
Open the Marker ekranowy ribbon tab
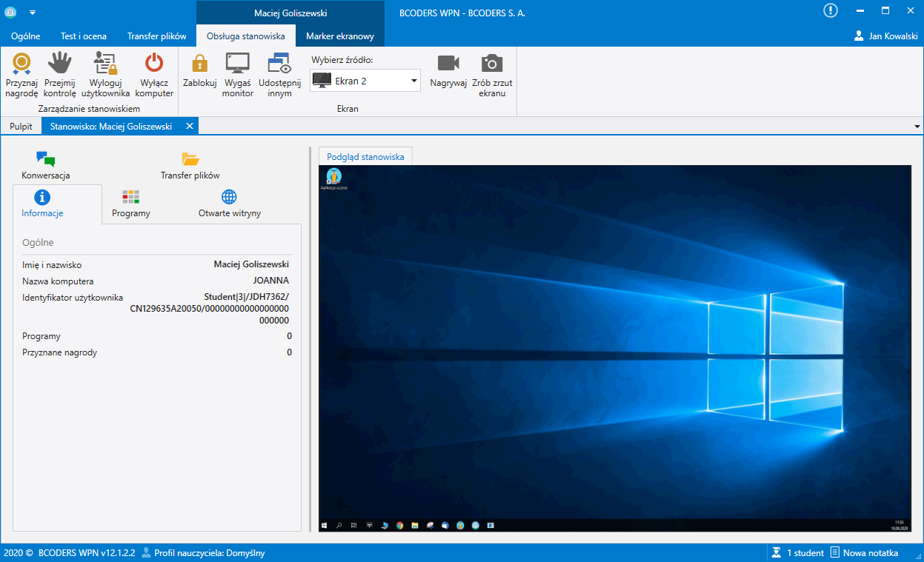[x=340, y=36]
